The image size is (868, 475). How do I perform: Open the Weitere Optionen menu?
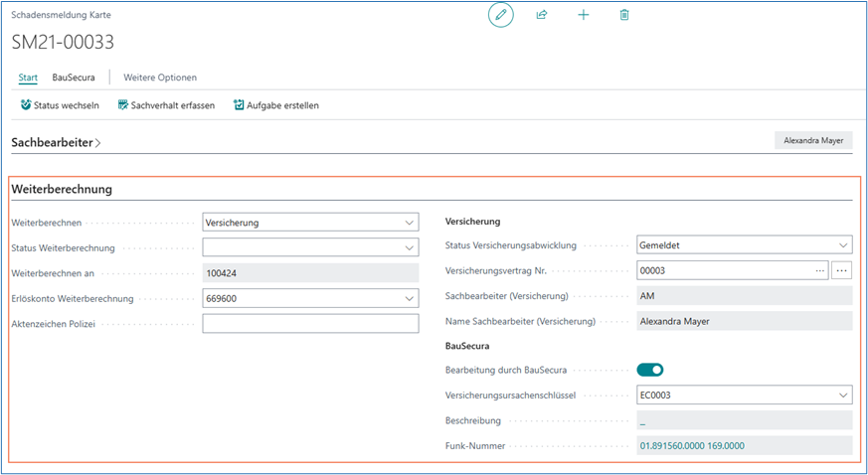[160, 78]
